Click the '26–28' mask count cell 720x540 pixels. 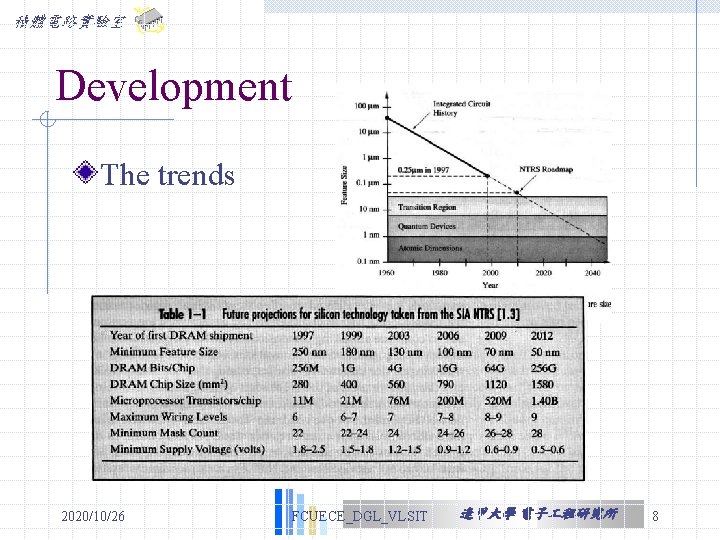click(x=498, y=433)
